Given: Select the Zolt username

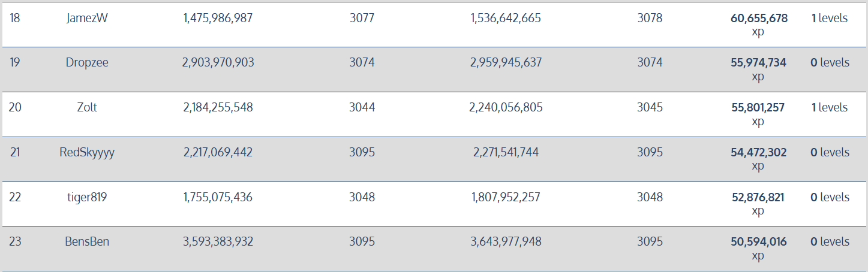Looking at the screenshot, I should coord(87,107).
